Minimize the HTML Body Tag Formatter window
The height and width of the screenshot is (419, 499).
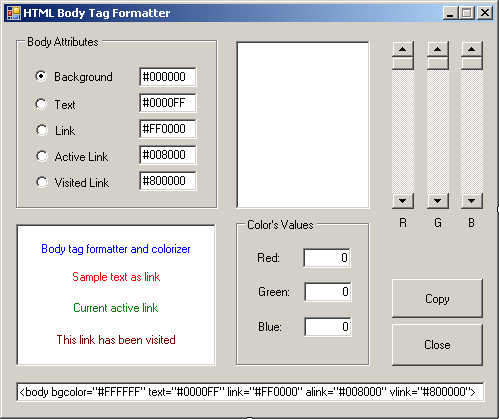(x=450, y=13)
